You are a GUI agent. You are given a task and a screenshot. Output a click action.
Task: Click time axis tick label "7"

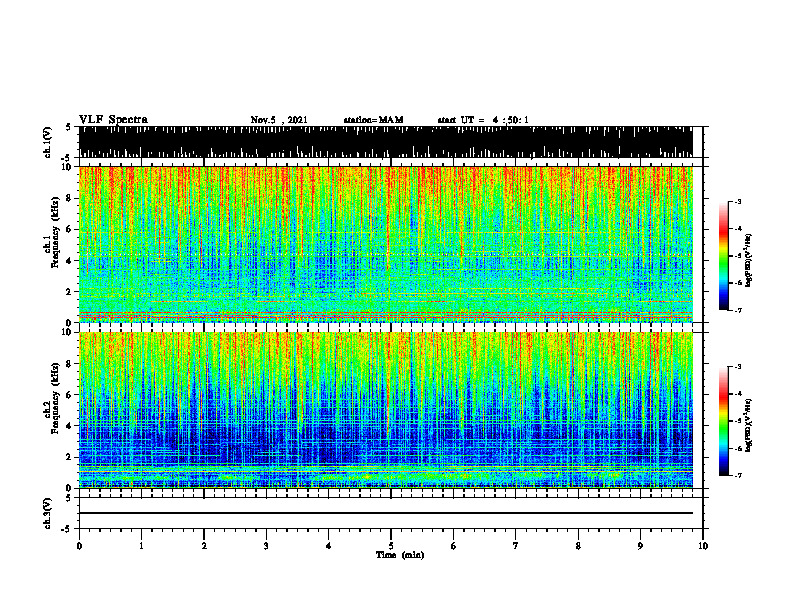tap(516, 546)
